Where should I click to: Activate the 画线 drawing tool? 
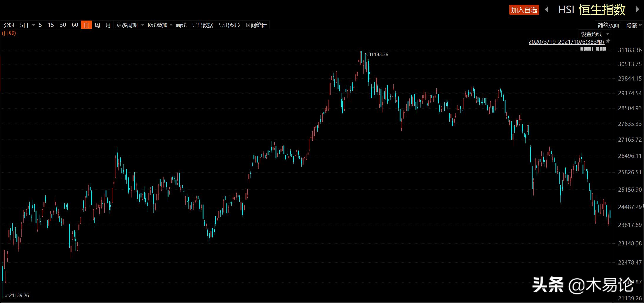tap(181, 25)
